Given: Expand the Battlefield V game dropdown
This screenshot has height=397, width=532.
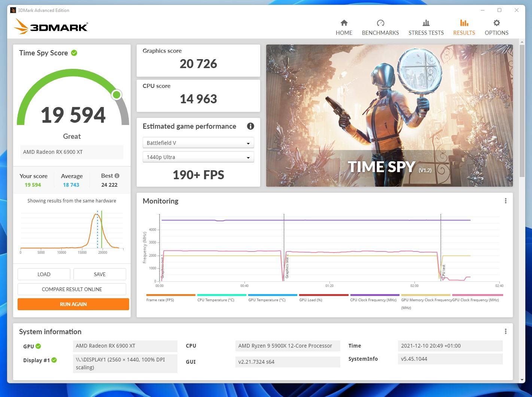Looking at the screenshot, I should click(x=198, y=143).
